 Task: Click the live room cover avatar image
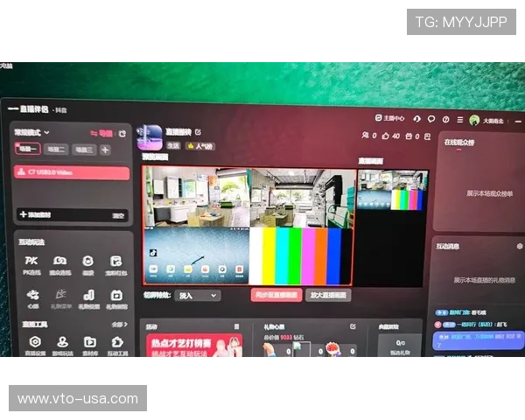click(150, 137)
